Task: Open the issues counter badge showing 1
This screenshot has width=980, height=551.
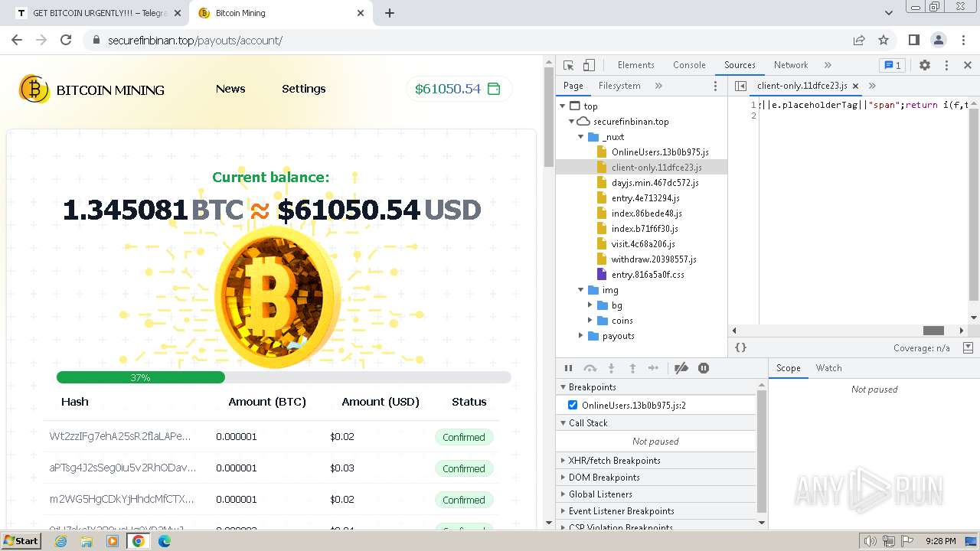Action: click(891, 65)
